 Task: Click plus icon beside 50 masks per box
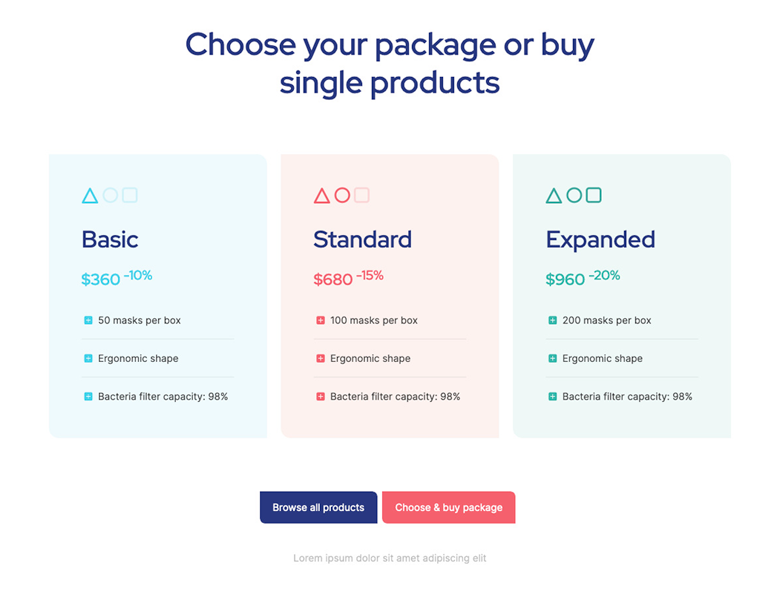click(x=88, y=321)
